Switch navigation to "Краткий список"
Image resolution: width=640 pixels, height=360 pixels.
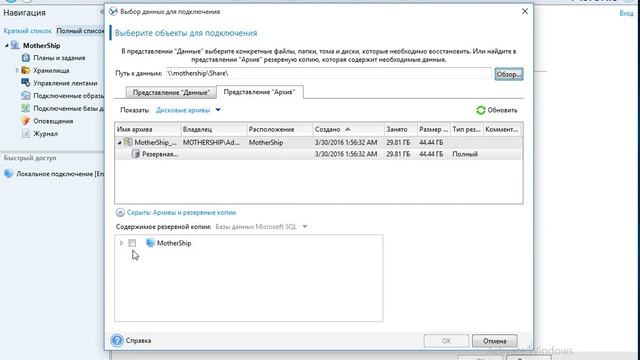27,31
